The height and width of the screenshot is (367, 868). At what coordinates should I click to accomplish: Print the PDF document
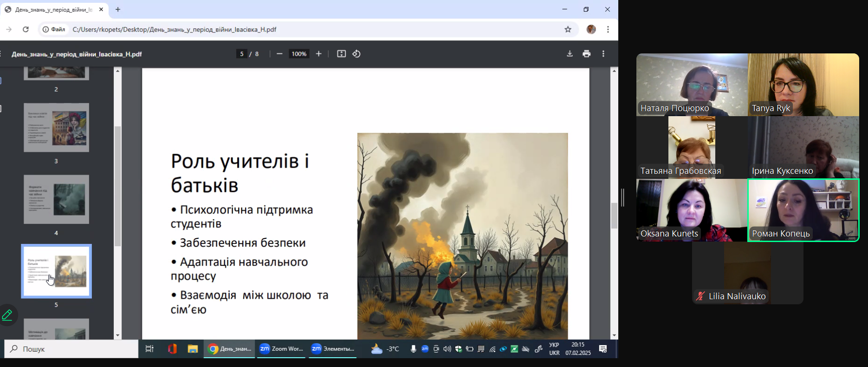(587, 54)
